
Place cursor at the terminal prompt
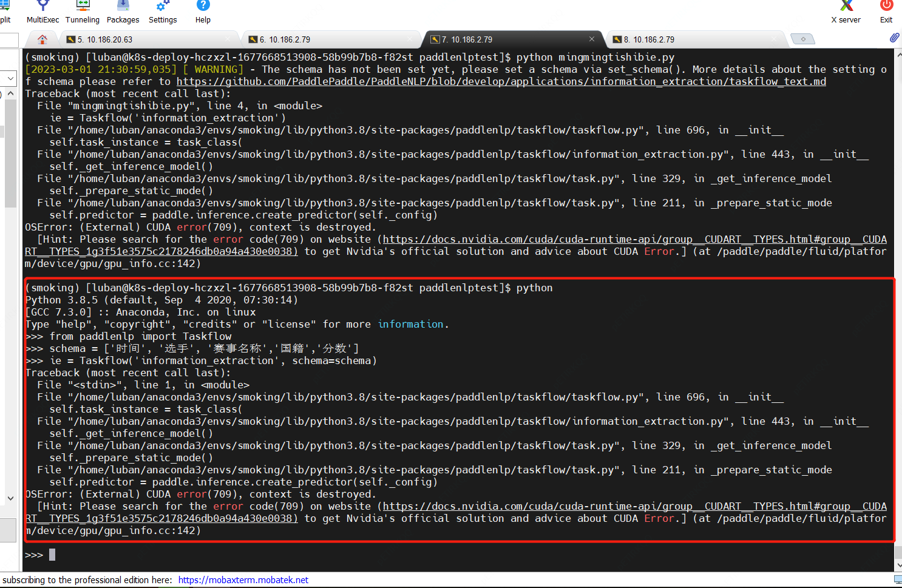pyautogui.click(x=52, y=554)
